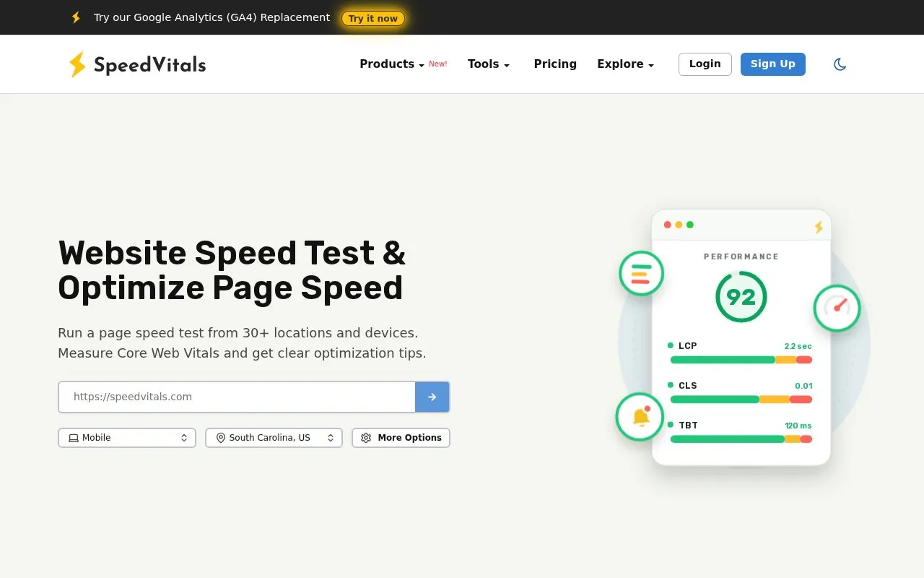Click the CLS progress bar
Viewport: 924px width, 578px height.
click(x=741, y=400)
